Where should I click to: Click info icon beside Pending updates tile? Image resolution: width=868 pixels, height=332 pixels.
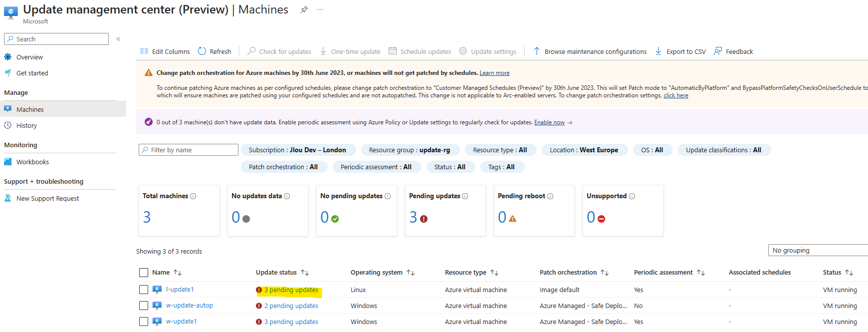(x=465, y=196)
